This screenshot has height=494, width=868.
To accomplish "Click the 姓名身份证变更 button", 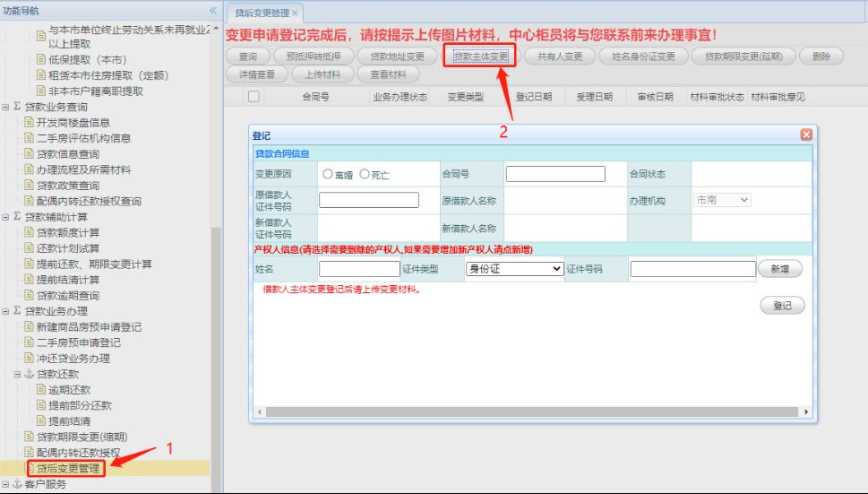I will (643, 56).
